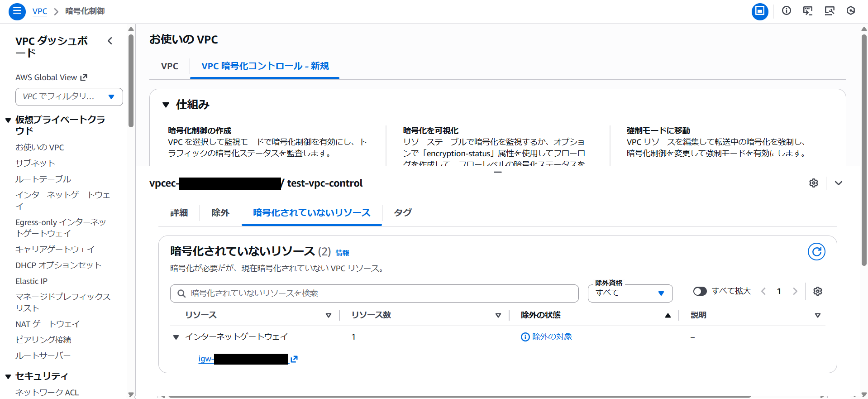Screen dimensions: 868x399
Task: Open ルートテーブル in sidebar
Action: pyautogui.click(x=43, y=179)
